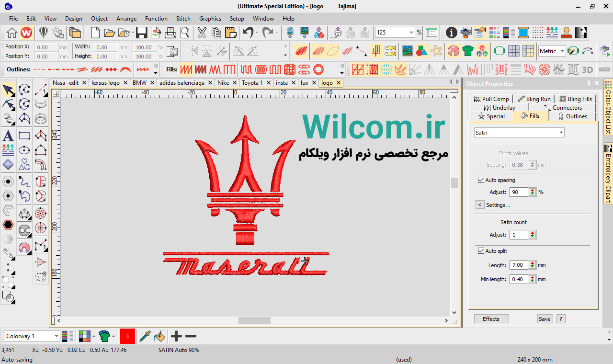The width and height of the screenshot is (613, 364).
Task: Close the logo document tab
Action: coord(338,83)
